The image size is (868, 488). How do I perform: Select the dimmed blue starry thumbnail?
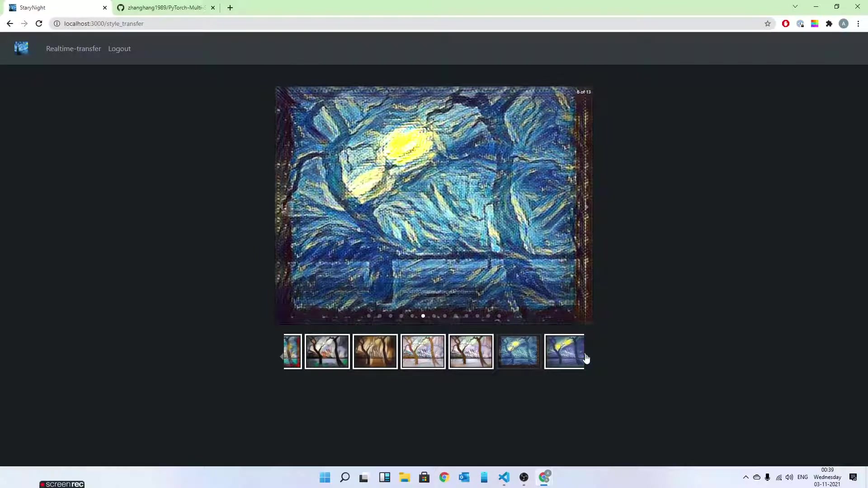(519, 352)
